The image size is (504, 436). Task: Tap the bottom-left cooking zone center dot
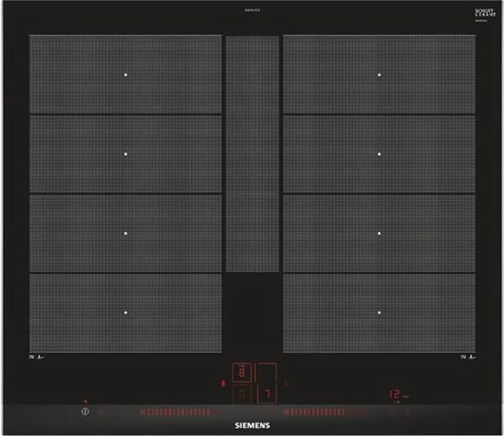126,313
